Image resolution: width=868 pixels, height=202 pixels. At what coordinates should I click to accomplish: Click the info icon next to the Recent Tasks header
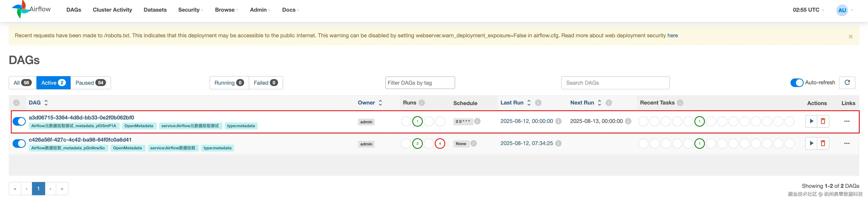tap(680, 103)
